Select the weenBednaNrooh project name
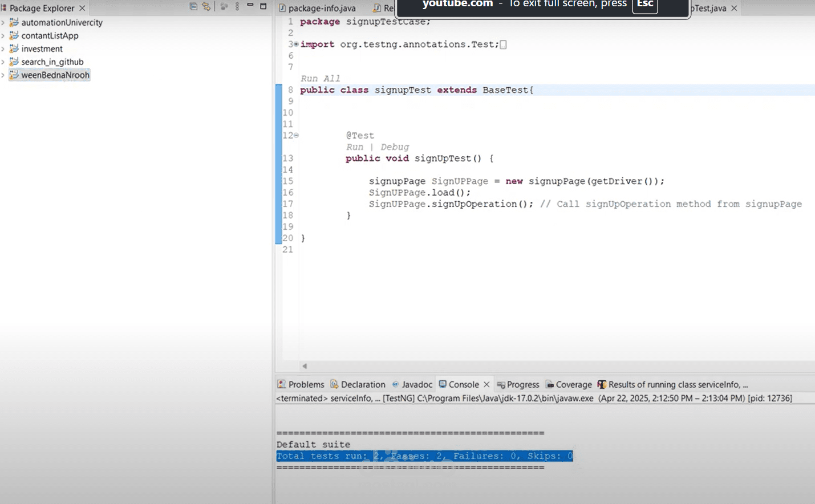815x504 pixels. click(x=55, y=75)
